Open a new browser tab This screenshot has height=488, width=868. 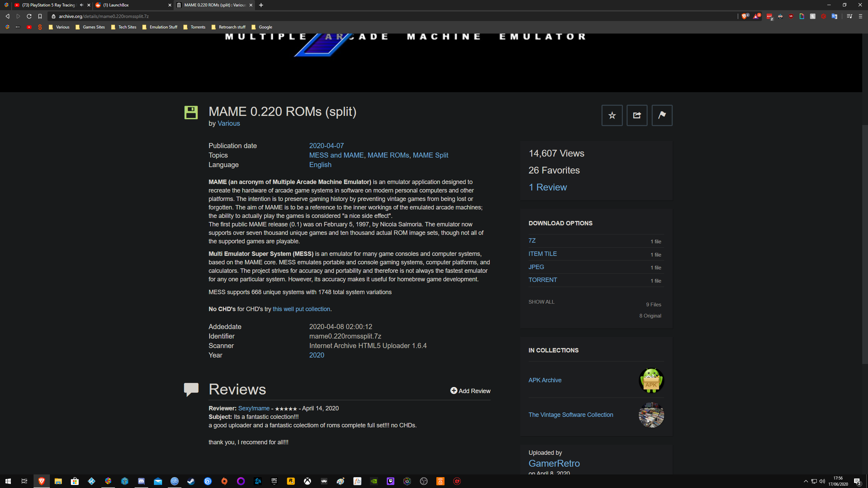click(x=261, y=5)
